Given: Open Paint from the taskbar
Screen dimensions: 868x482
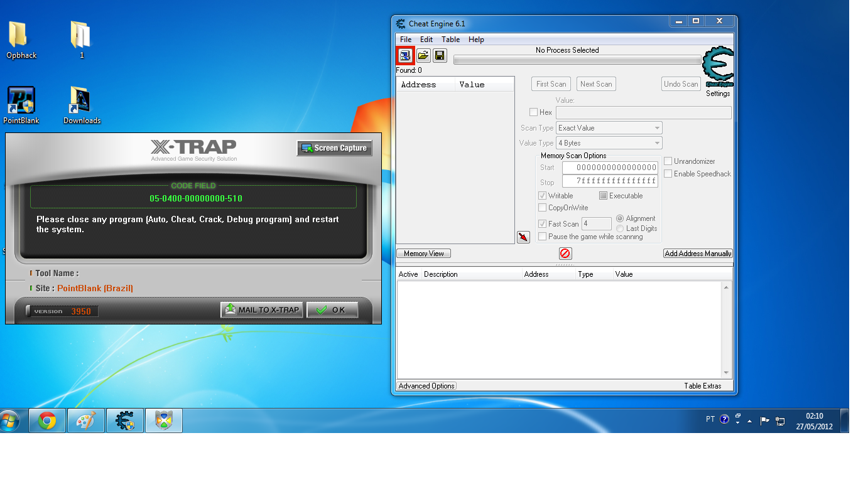Looking at the screenshot, I should (x=85, y=420).
